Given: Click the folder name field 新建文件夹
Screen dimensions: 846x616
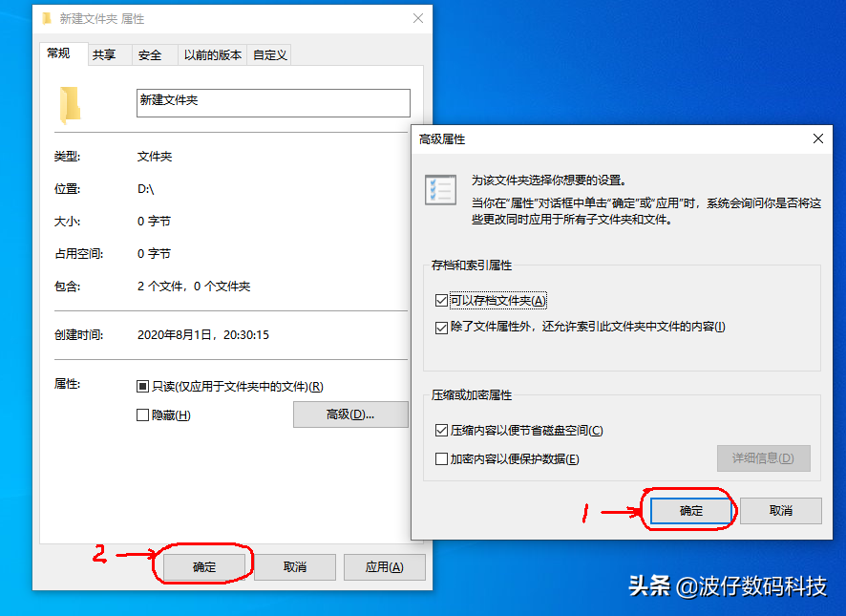Looking at the screenshot, I should click(x=273, y=102).
